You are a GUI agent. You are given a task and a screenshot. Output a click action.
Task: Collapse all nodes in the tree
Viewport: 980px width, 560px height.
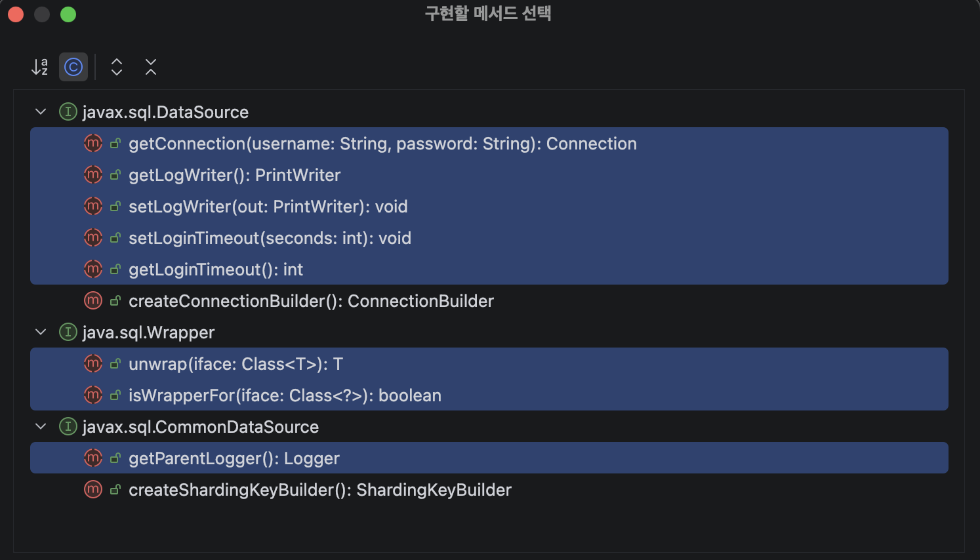pyautogui.click(x=151, y=67)
